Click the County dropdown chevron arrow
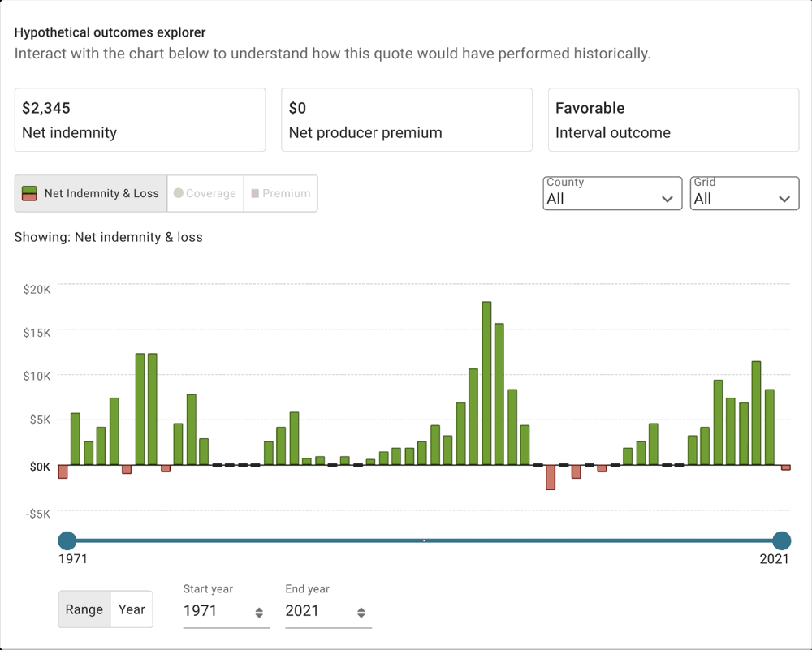Screen dimensions: 812x650 point(667,199)
